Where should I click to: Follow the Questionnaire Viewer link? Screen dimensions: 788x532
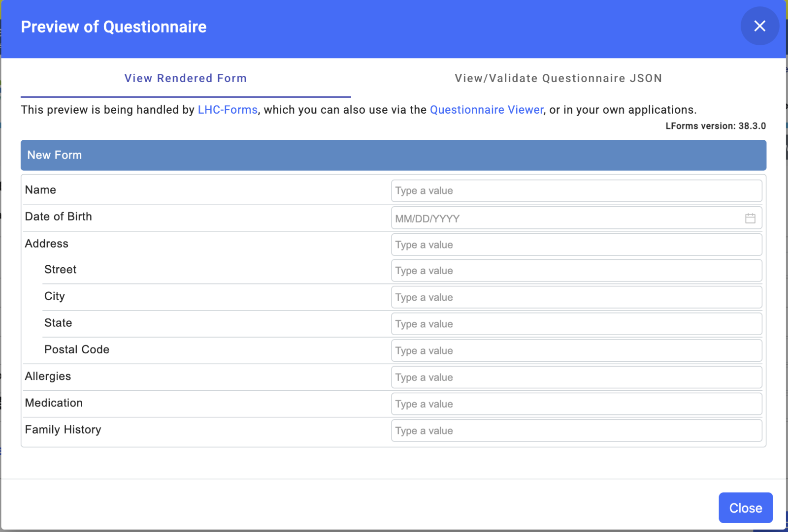coord(486,110)
